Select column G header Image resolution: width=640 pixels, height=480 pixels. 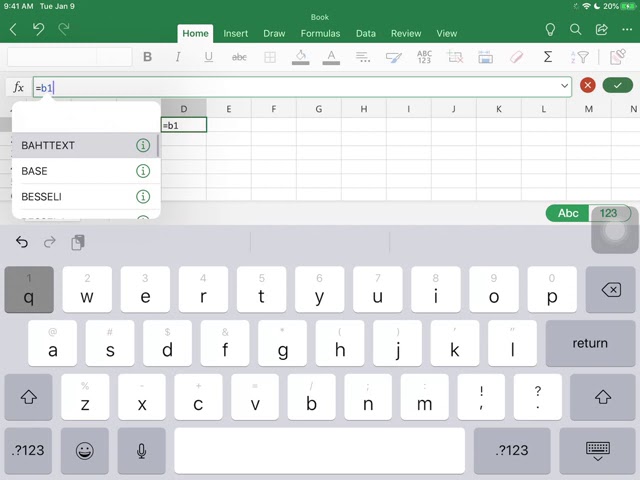[319, 109]
